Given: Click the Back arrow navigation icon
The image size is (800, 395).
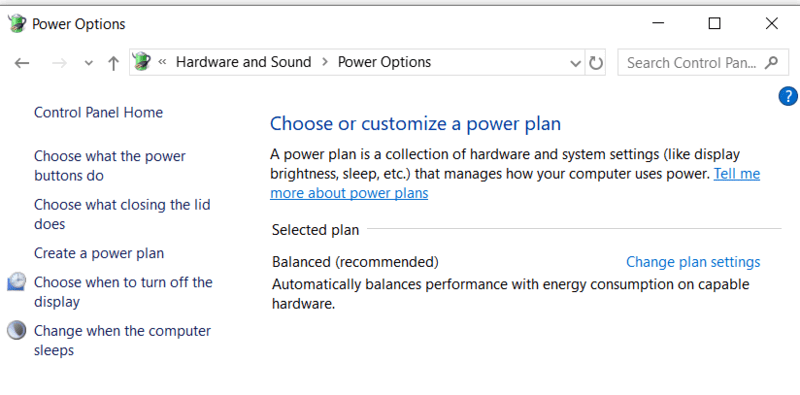Looking at the screenshot, I should [x=21, y=63].
